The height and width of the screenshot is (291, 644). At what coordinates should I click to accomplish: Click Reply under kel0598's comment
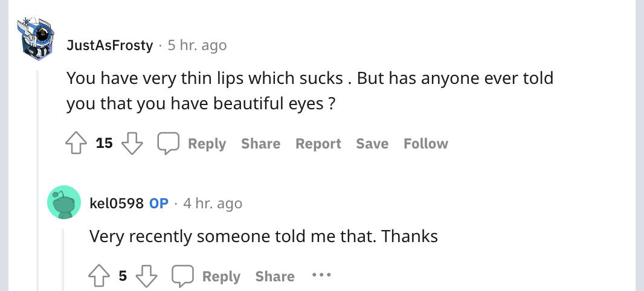(221, 277)
